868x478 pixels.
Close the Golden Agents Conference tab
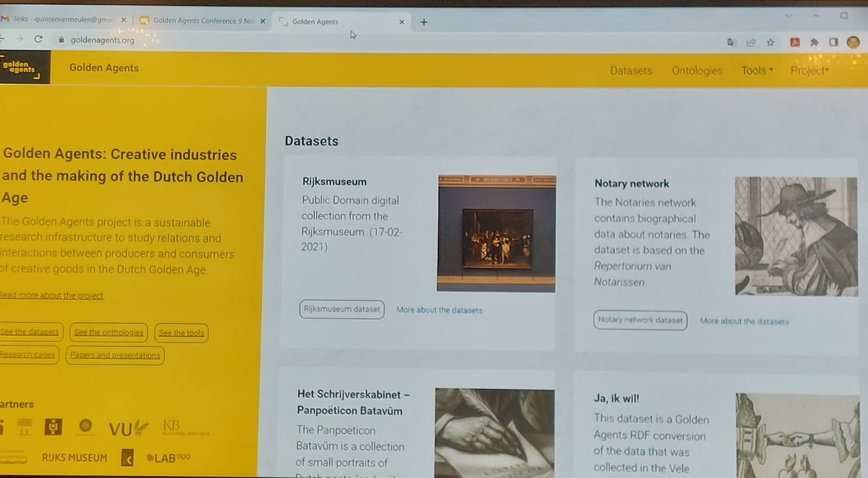263,21
